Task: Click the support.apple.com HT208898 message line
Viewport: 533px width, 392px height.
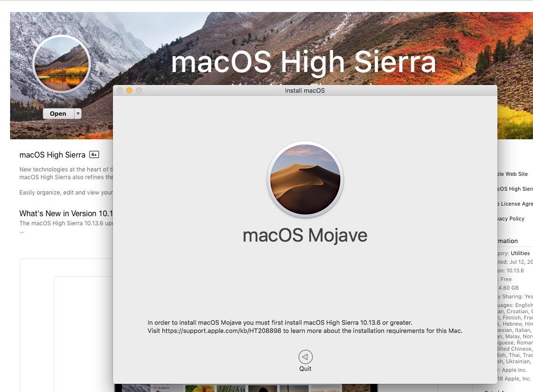Action: tap(305, 331)
